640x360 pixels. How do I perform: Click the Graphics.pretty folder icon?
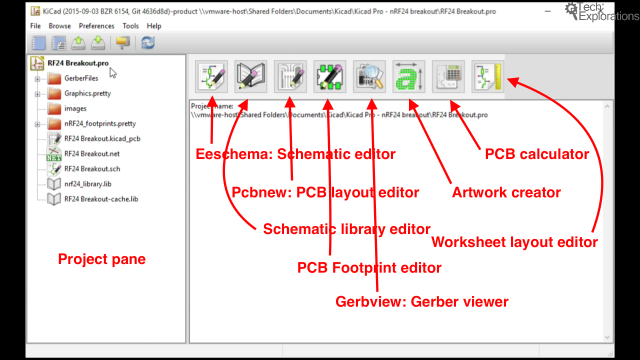pos(54,93)
